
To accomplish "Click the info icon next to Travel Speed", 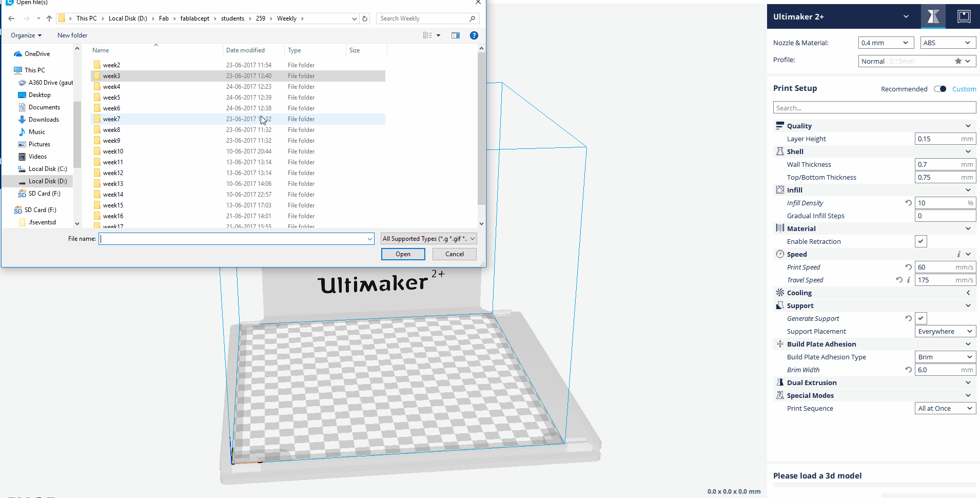I will [x=908, y=280].
